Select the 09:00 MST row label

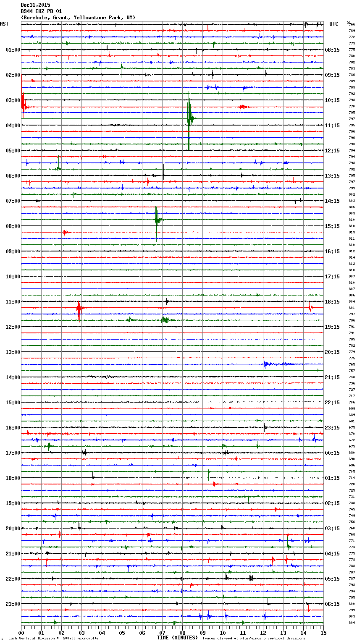pyautogui.click(x=13, y=251)
